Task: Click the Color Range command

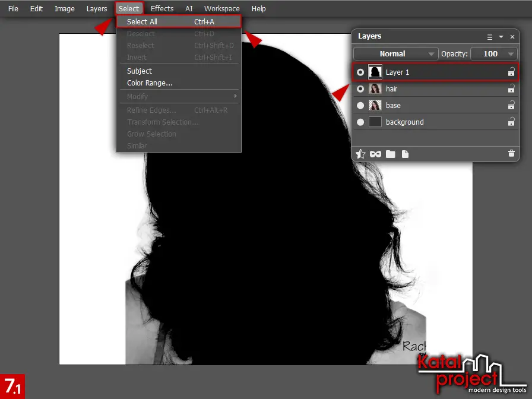Action: coord(150,83)
